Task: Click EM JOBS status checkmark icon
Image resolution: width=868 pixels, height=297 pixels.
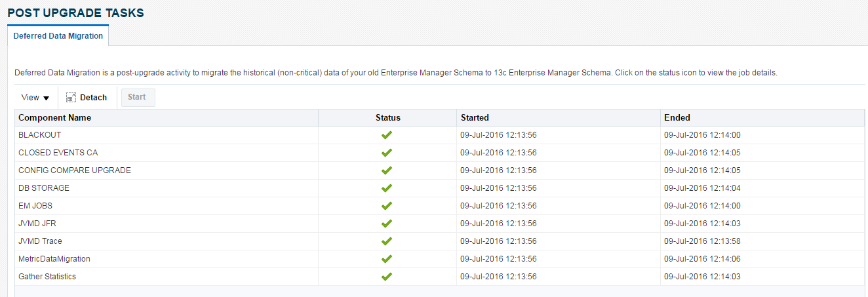Action: click(x=387, y=206)
